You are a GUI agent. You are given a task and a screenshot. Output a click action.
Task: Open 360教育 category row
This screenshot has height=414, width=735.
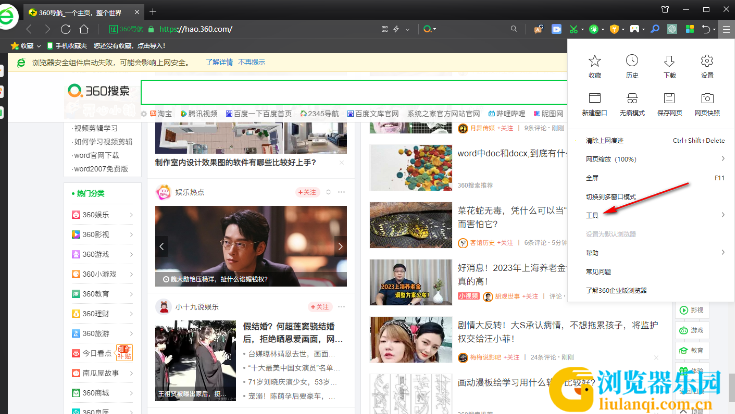click(102, 294)
